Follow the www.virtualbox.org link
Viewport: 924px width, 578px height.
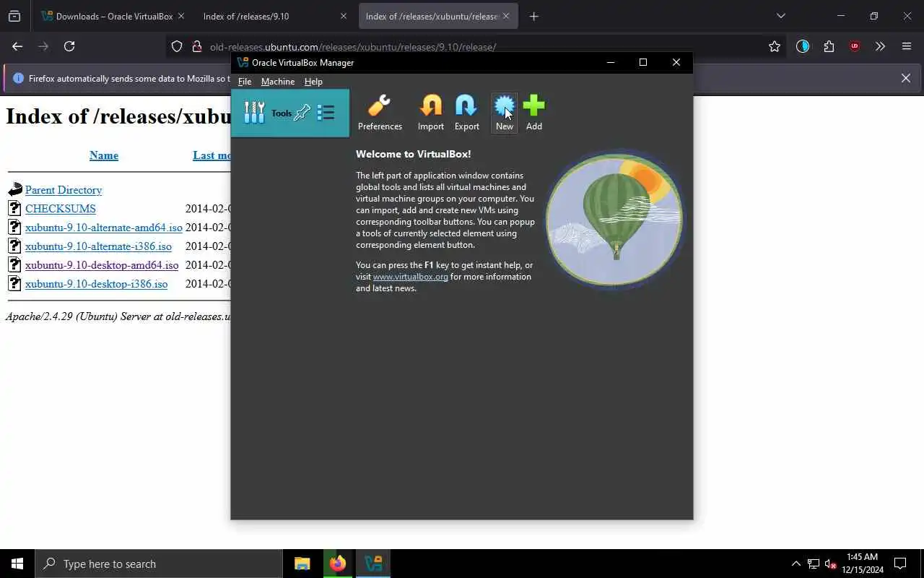coord(411,277)
